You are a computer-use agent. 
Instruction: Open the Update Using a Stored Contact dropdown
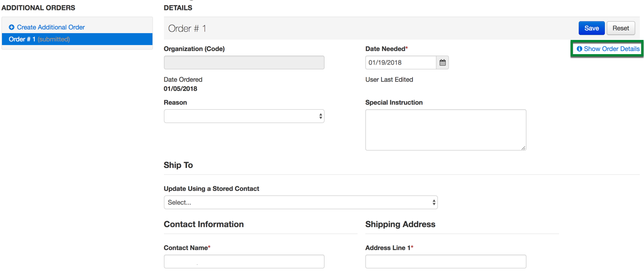click(x=300, y=202)
